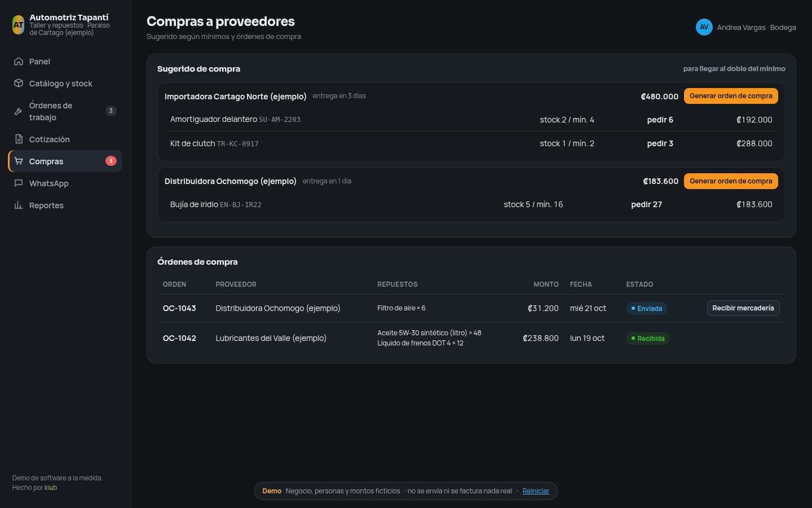The width and height of the screenshot is (812, 508).
Task: Click the mié 21 oct date cell
Action: (588, 308)
